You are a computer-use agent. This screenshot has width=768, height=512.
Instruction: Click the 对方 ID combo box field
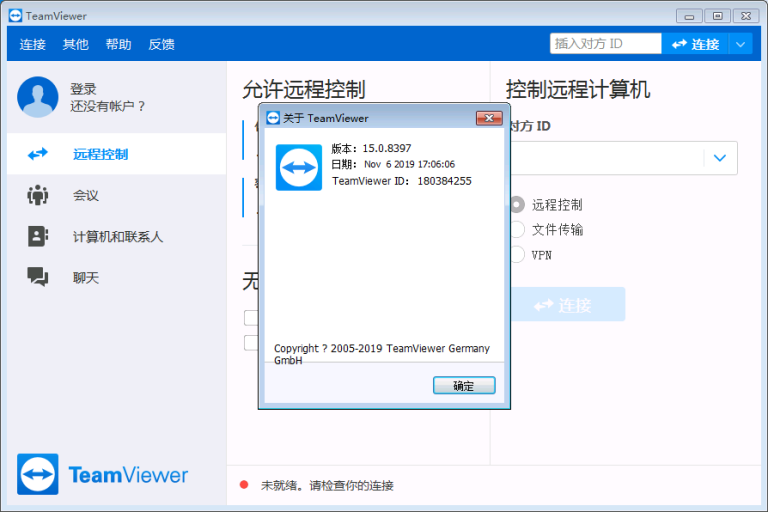tap(623, 158)
